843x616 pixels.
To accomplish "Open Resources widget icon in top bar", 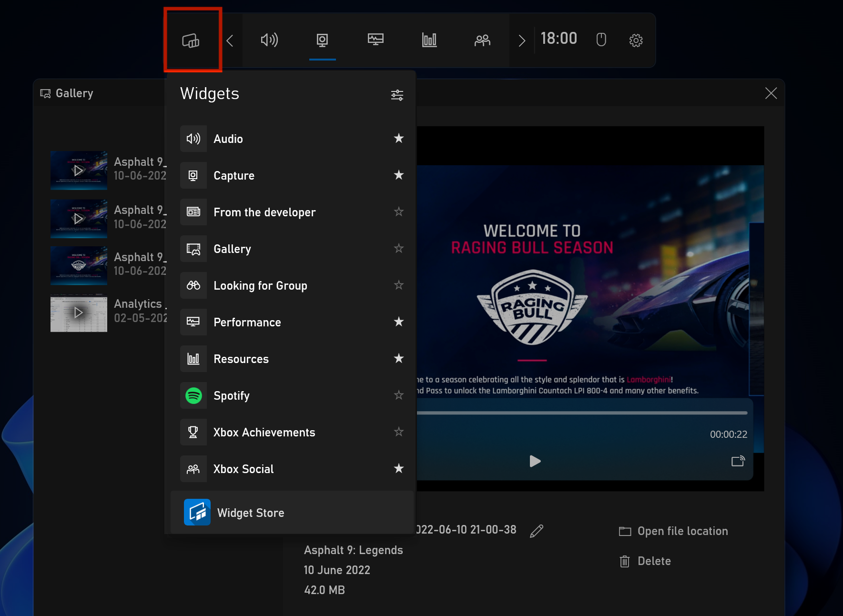I will click(x=429, y=40).
